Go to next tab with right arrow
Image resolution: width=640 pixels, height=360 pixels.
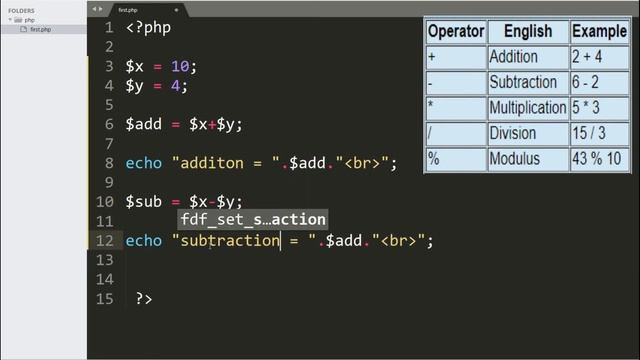101,9
